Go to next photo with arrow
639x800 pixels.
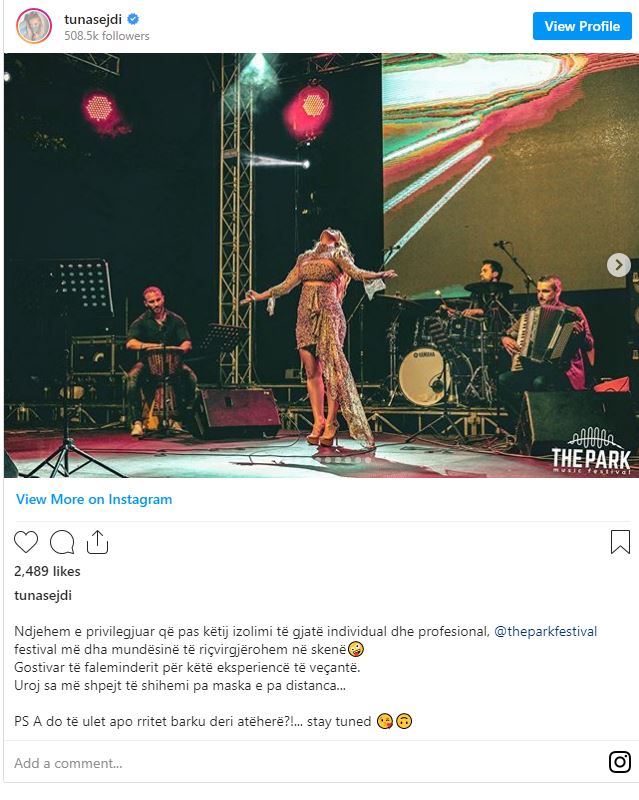(x=619, y=265)
